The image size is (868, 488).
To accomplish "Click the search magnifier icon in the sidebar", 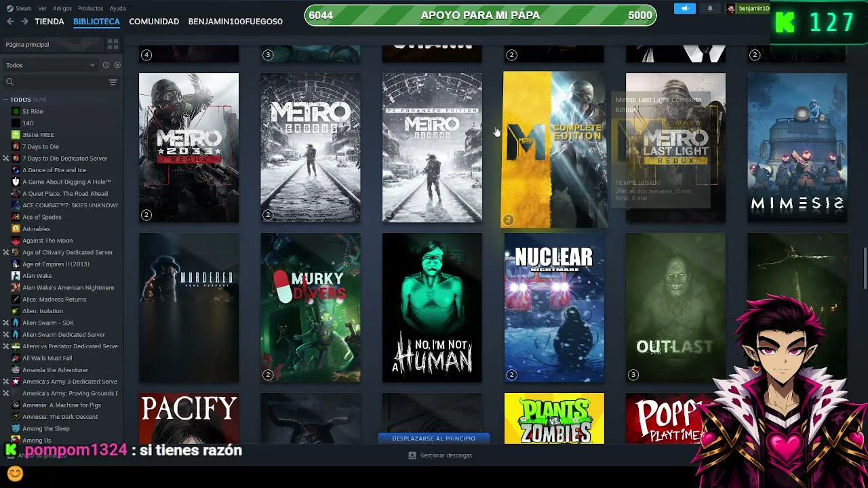I will point(9,82).
